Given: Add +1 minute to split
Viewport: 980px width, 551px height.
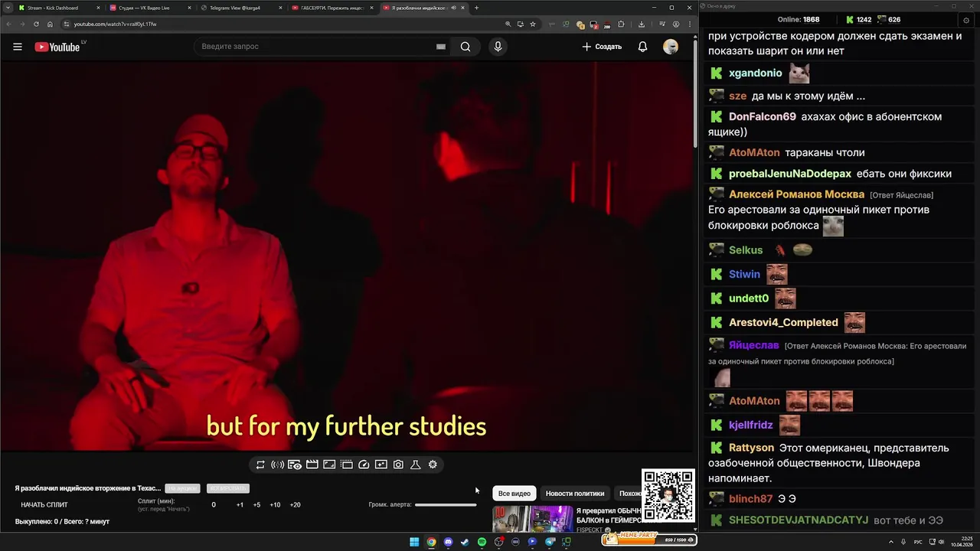Looking at the screenshot, I should tap(240, 505).
